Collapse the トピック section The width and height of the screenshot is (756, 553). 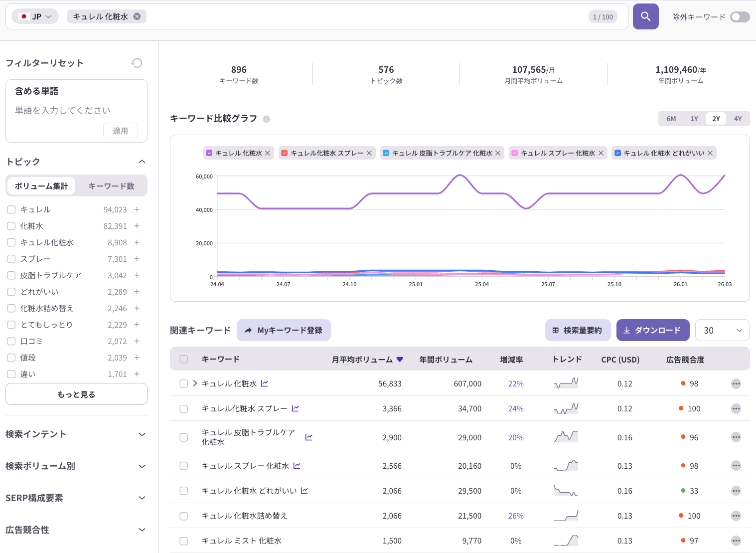(x=142, y=162)
